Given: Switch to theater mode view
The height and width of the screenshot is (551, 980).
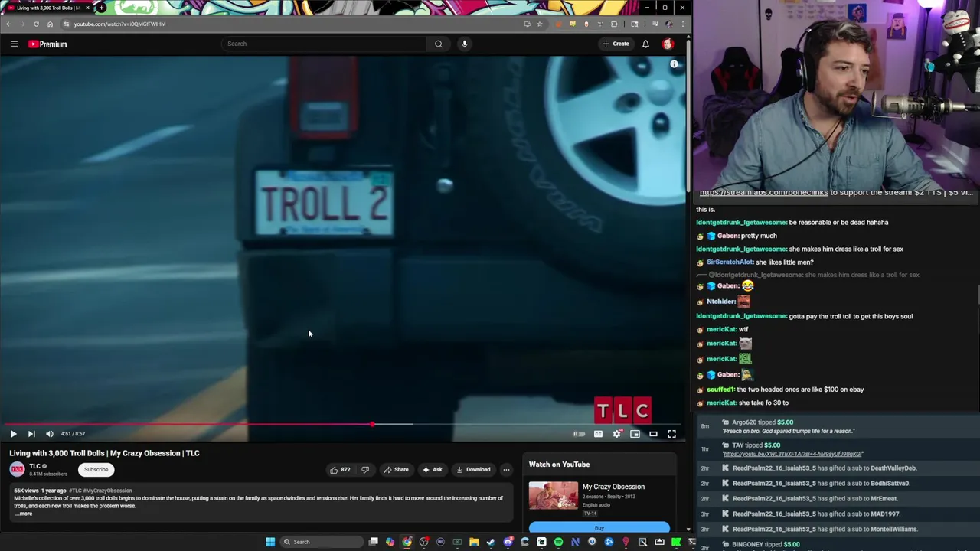Looking at the screenshot, I should pyautogui.click(x=653, y=434).
